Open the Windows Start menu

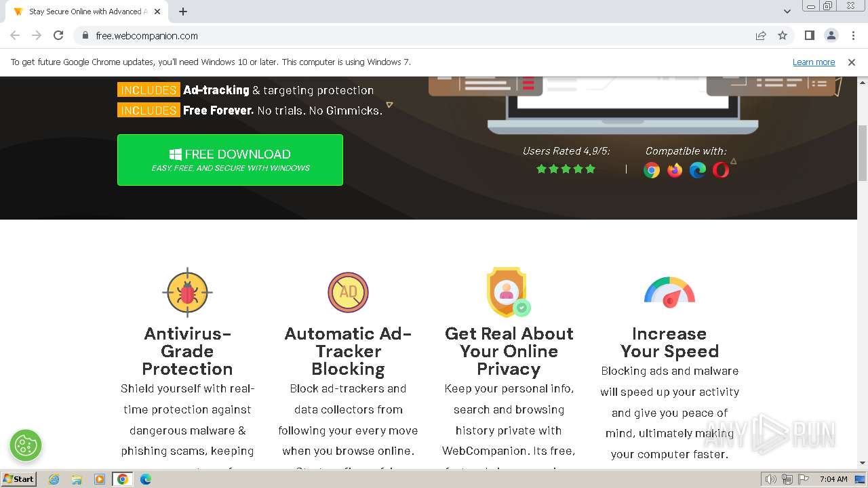[19, 479]
